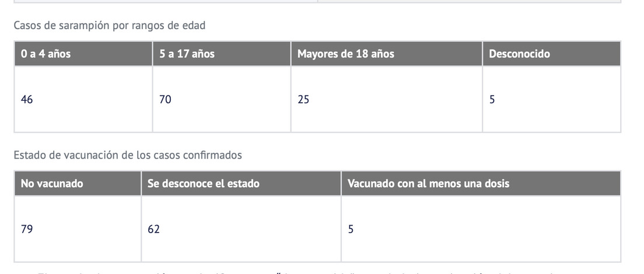
Task: Select the "Se desconoce el estado" header
Action: click(x=203, y=183)
